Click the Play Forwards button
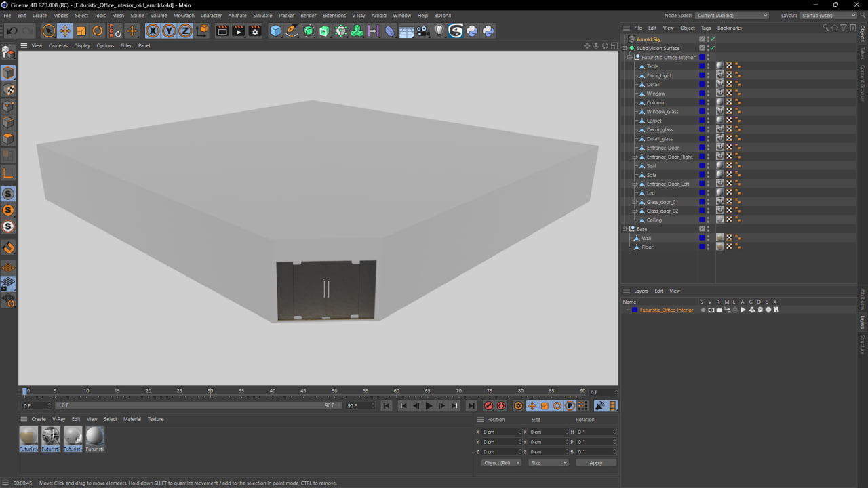Screen dimensions: 868x488 (429, 406)
